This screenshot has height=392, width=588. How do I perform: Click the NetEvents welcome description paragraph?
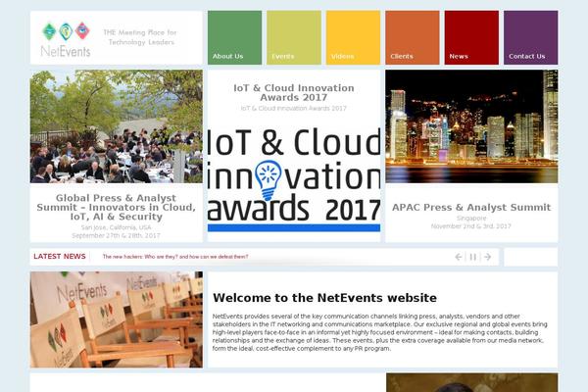380,332
